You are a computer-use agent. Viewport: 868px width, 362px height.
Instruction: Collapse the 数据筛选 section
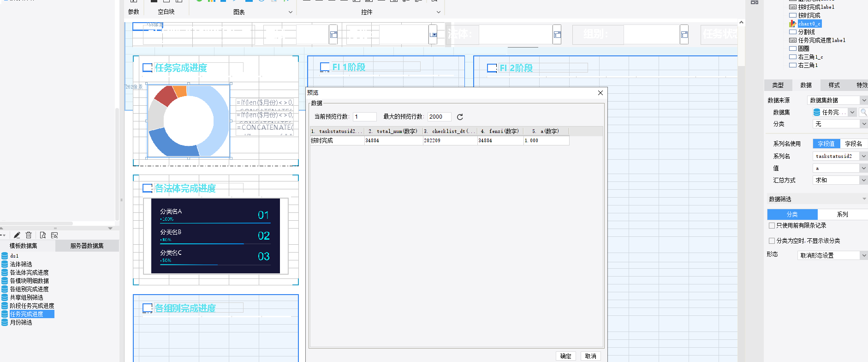[864, 199]
